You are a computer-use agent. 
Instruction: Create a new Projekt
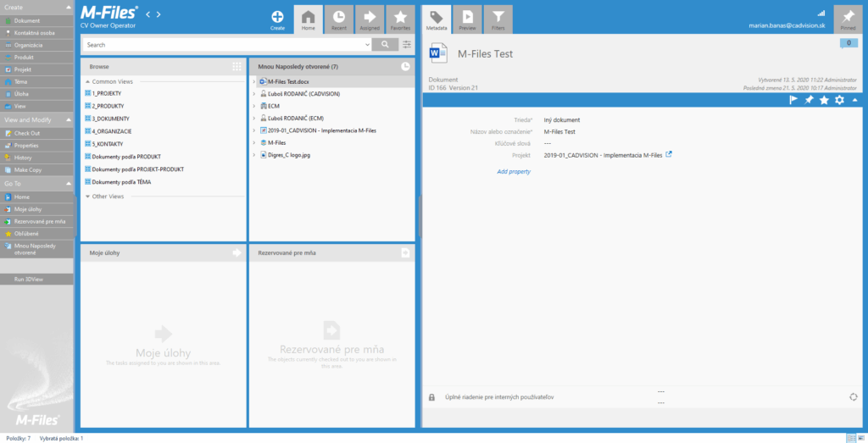36,69
